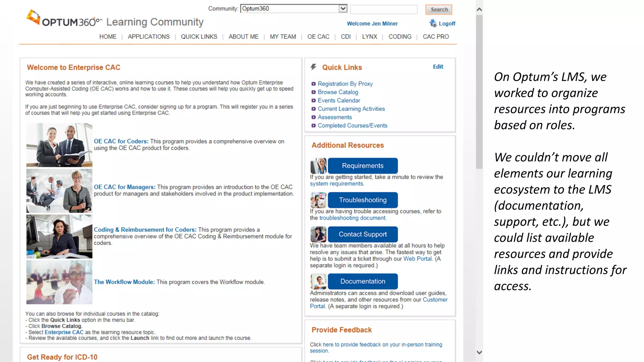This screenshot has width=644, height=362.
Task: Click the bullet icon beside Events Calendar
Action: click(314, 101)
